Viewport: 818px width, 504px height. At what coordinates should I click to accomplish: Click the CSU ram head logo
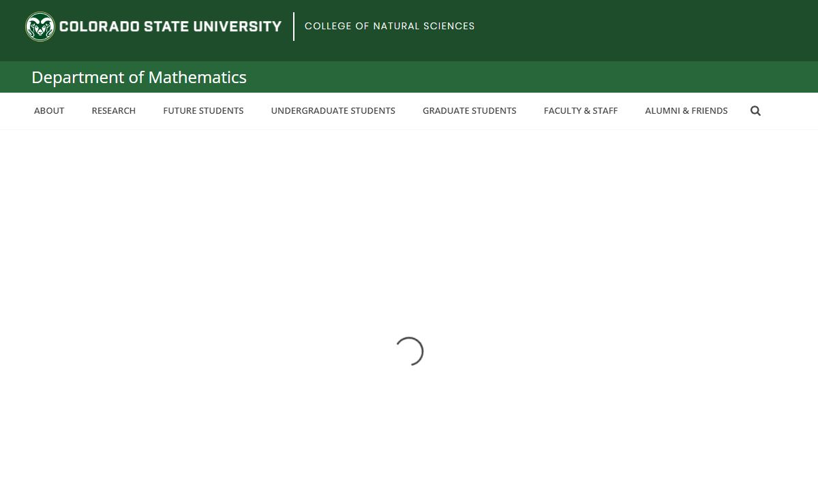(x=40, y=27)
